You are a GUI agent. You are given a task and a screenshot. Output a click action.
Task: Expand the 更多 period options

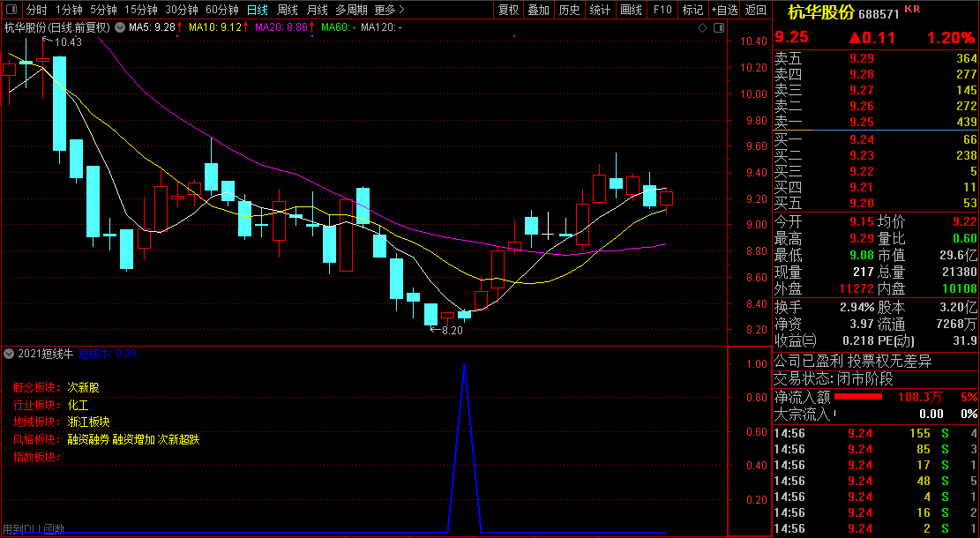tap(389, 10)
